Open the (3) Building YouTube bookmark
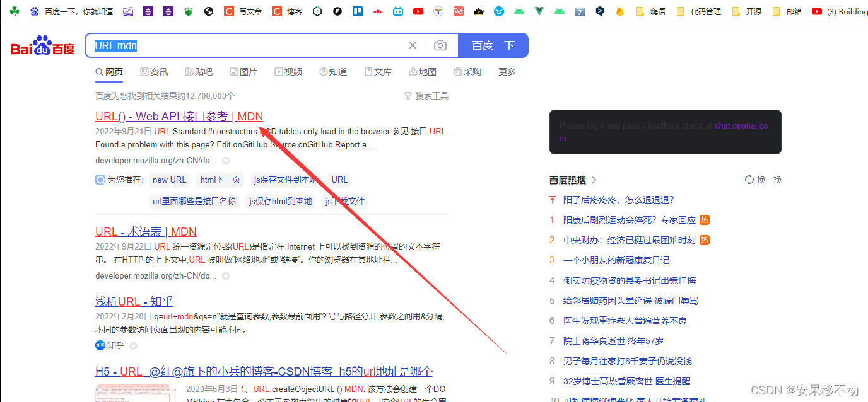 [840, 11]
